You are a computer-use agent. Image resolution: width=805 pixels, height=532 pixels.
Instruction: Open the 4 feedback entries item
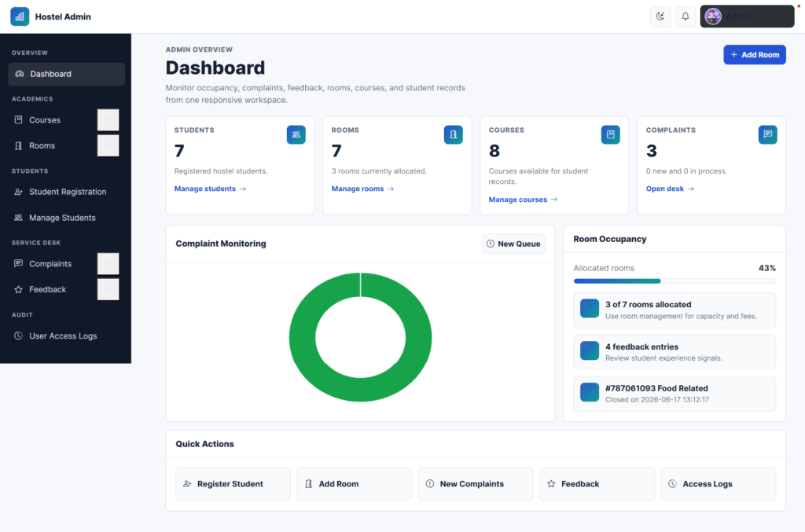[x=675, y=352]
